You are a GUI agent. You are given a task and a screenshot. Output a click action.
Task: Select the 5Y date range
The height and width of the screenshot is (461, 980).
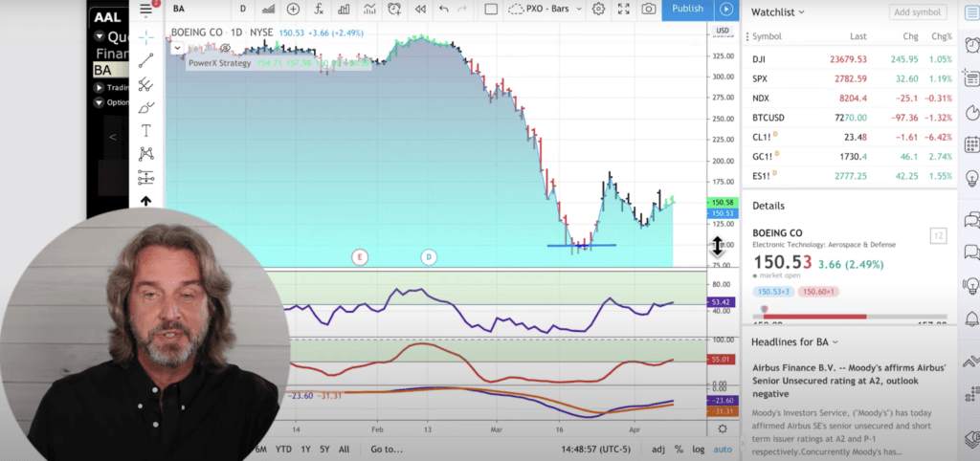coord(325,450)
